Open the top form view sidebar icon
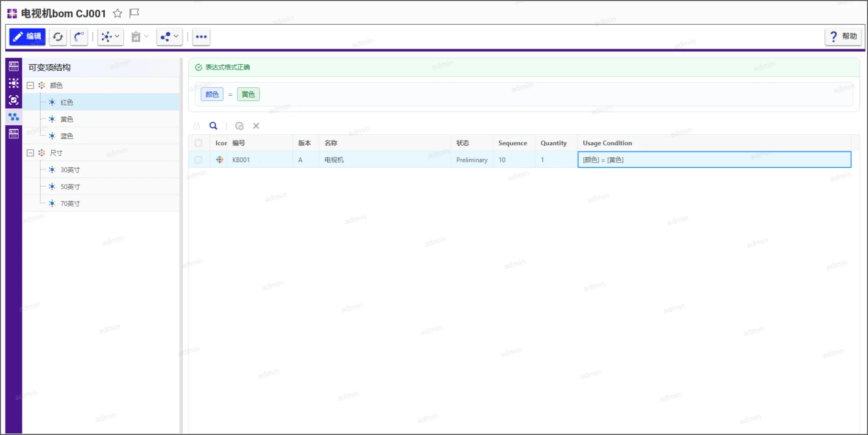 14,66
